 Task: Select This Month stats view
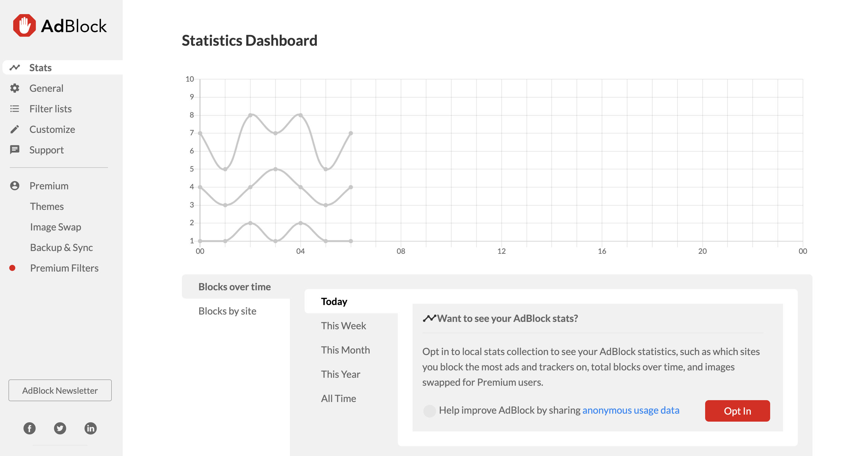pos(345,349)
